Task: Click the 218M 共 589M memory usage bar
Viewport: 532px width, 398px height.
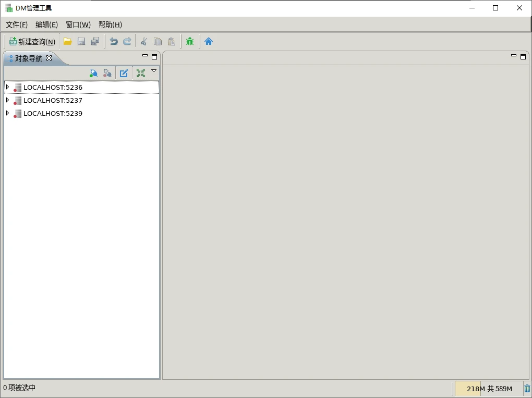Action: pyautogui.click(x=489, y=389)
